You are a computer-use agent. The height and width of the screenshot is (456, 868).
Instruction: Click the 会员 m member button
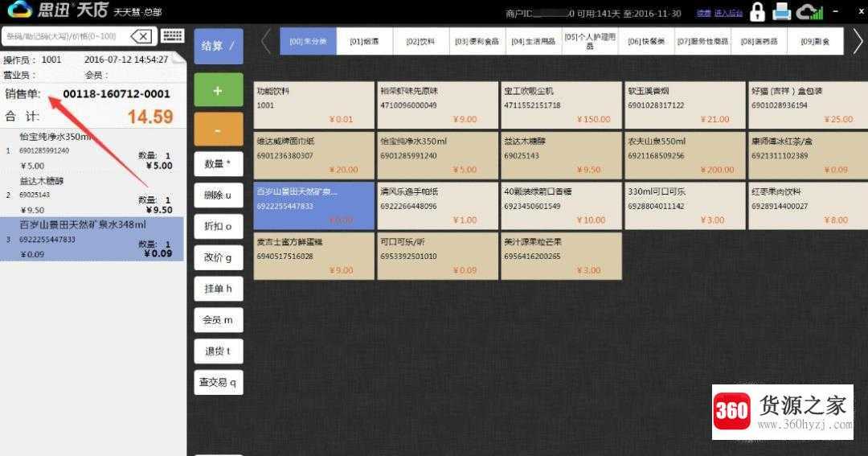pos(218,320)
